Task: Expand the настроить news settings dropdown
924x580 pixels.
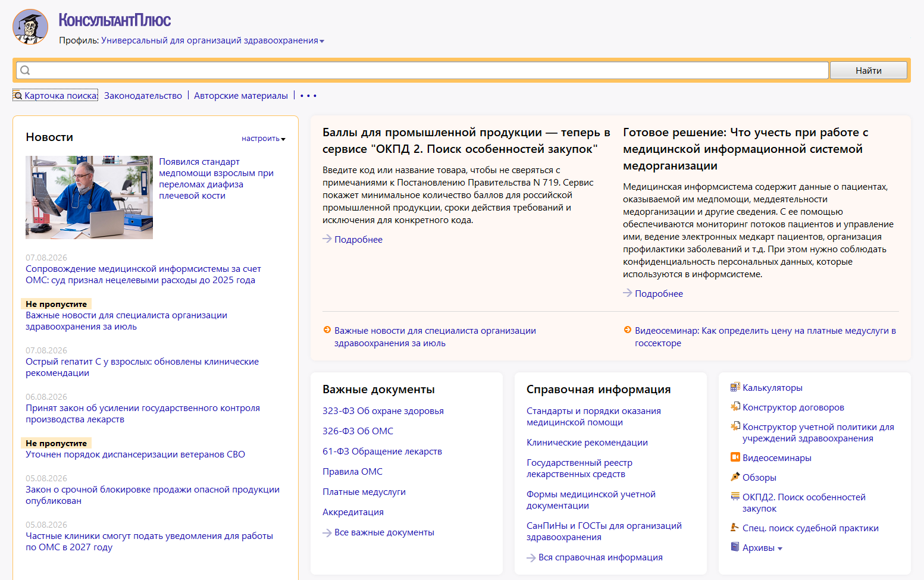Action: [x=263, y=138]
